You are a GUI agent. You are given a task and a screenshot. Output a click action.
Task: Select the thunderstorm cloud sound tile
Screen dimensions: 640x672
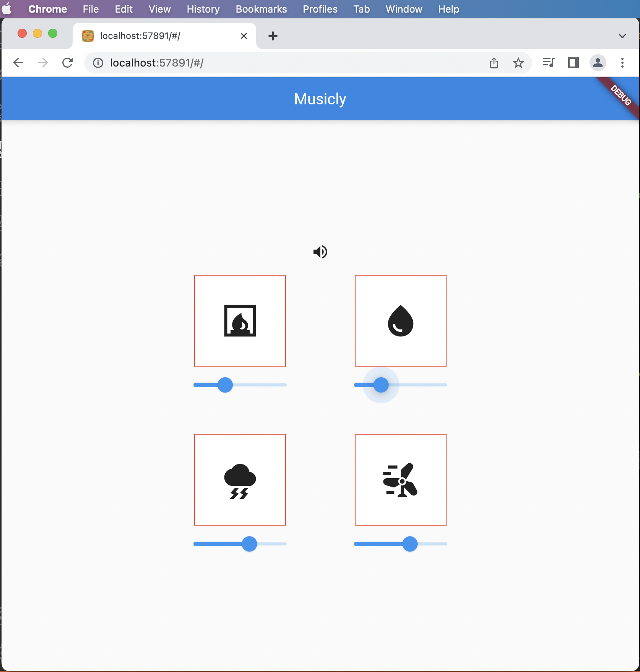point(240,480)
